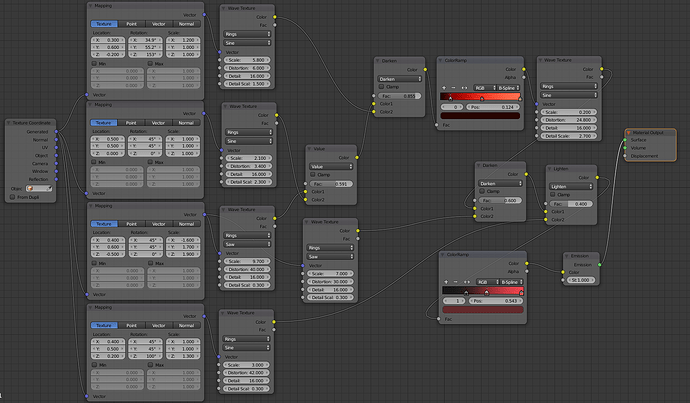690x403 pixels.
Task: Enable the From Dupli checkbox
Action: [12, 197]
